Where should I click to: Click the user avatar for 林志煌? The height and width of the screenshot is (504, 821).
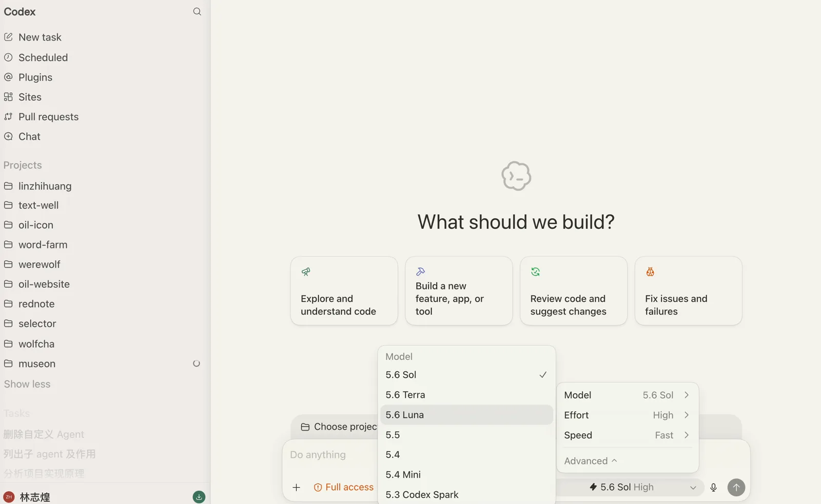pos(9,497)
